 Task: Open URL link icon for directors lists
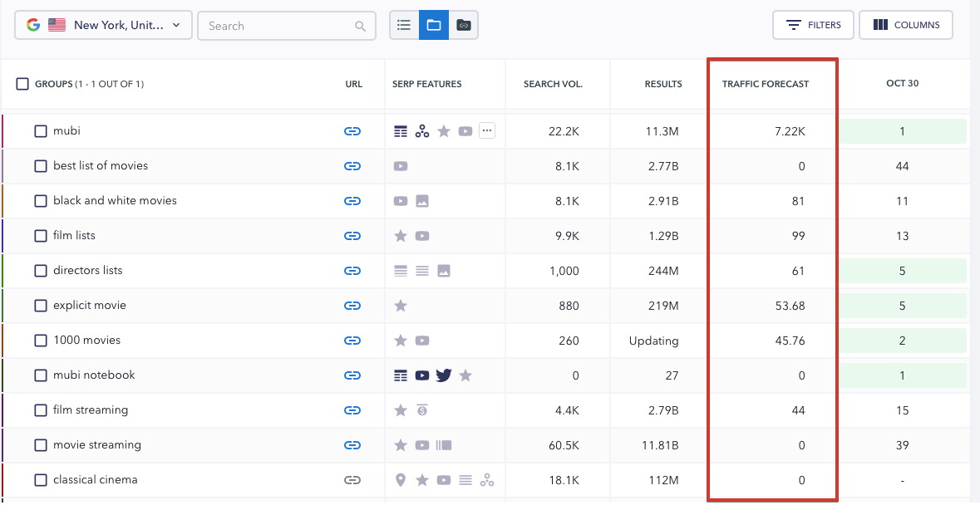pyautogui.click(x=352, y=271)
